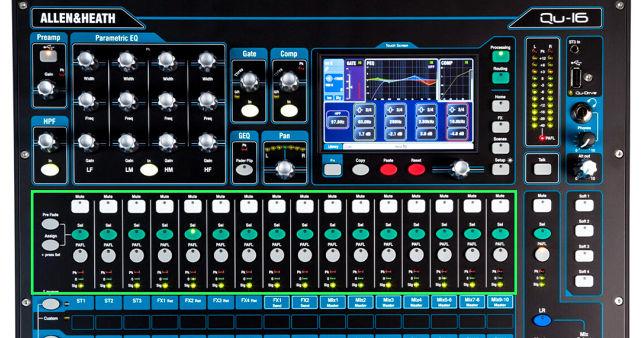
Task: Click the red Paste key
Action: [388, 170]
